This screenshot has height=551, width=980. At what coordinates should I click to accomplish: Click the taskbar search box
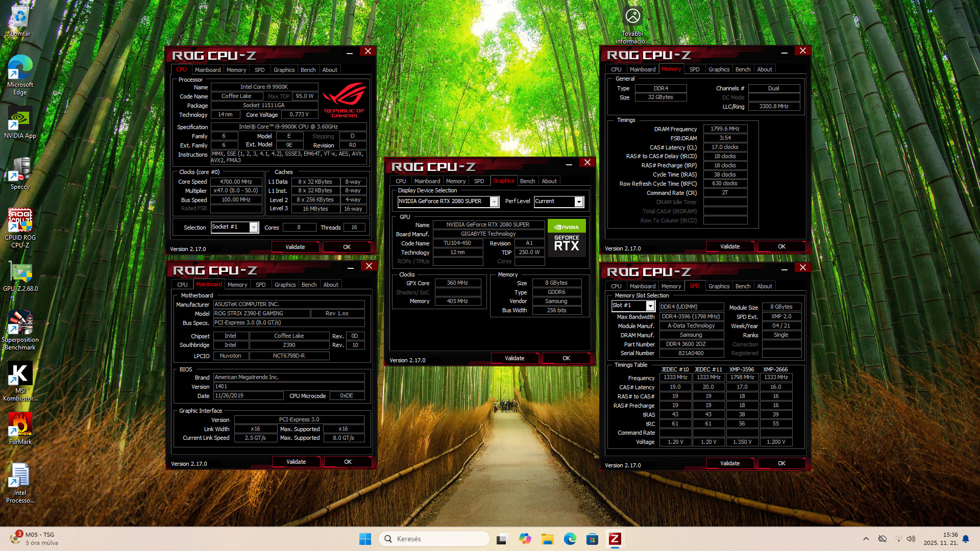(x=434, y=539)
